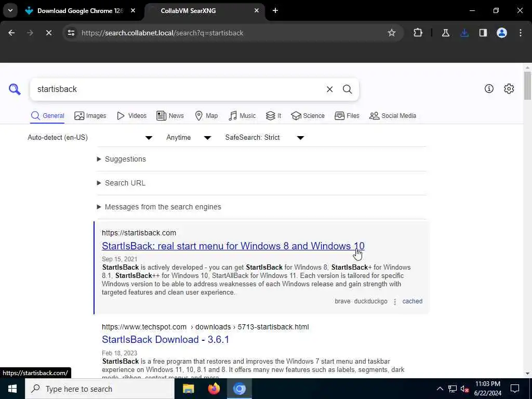Open a new browser tab
This screenshot has width=532, height=399.
coord(275,10)
